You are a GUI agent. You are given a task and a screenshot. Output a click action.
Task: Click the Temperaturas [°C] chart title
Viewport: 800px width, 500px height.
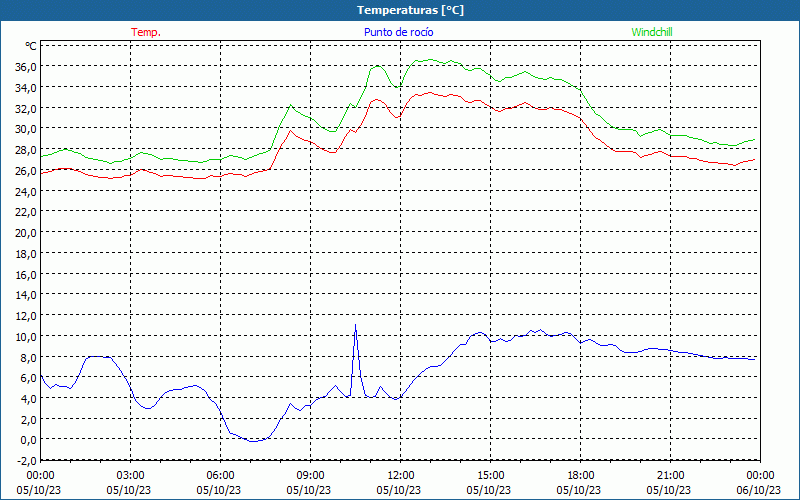[x=410, y=10]
